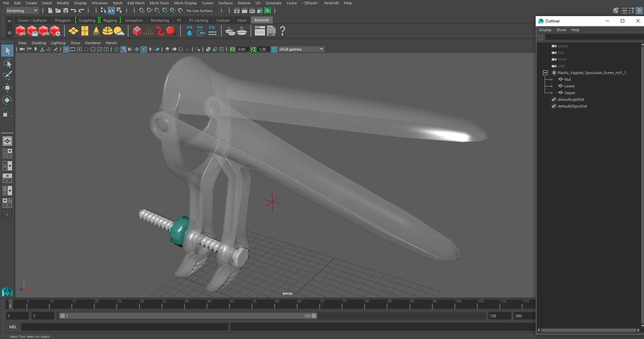Open the Modeling menu set dropdown
The width and height of the screenshot is (644, 339).
pos(22,11)
